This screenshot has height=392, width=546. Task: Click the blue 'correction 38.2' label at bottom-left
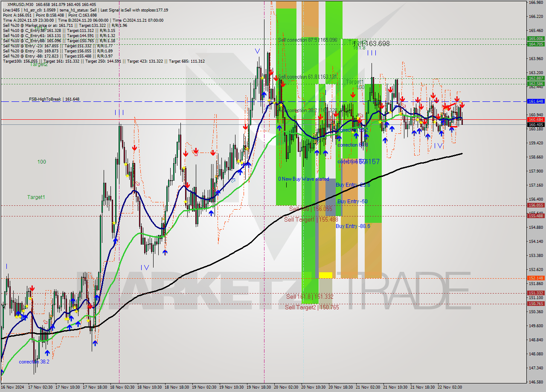pyautogui.click(x=34, y=362)
